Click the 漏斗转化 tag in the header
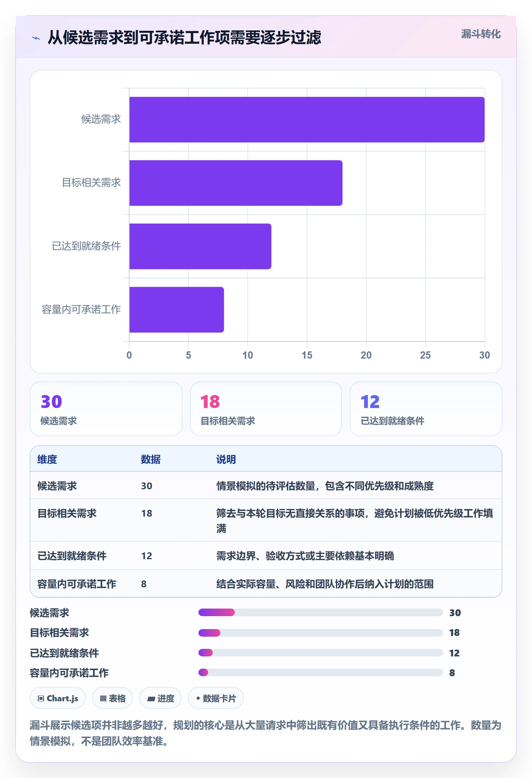 481,34
